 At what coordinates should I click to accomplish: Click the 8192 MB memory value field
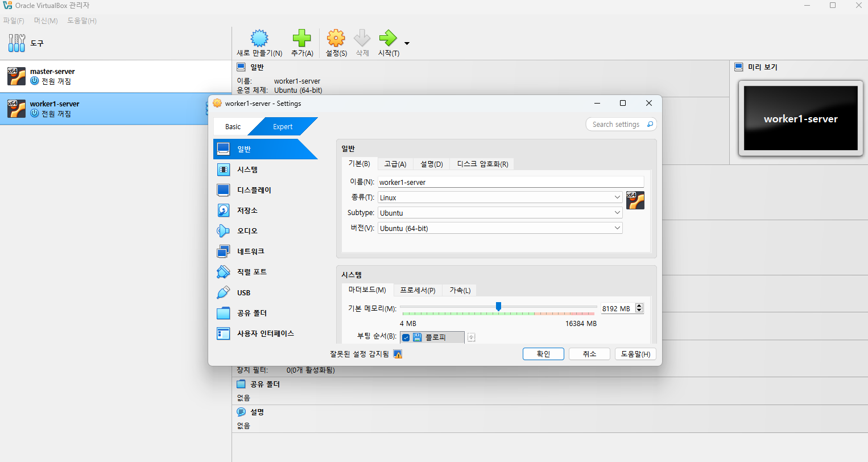(617, 308)
